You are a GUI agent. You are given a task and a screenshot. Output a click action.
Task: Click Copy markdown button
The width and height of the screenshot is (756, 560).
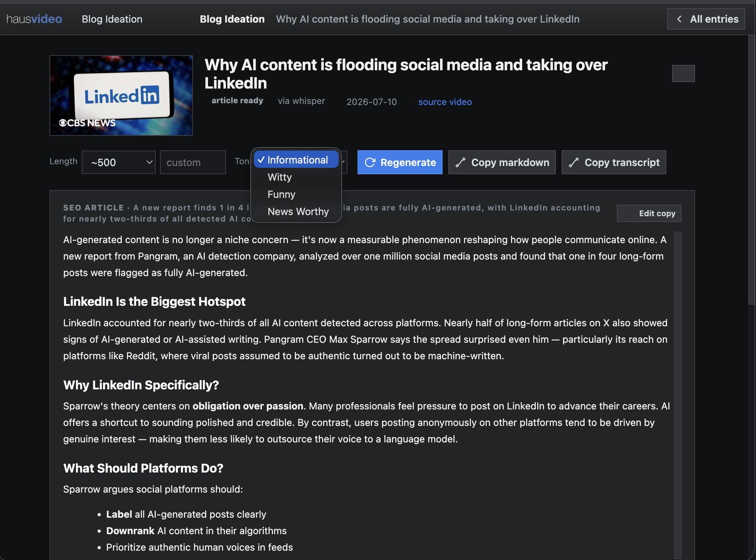[502, 162]
